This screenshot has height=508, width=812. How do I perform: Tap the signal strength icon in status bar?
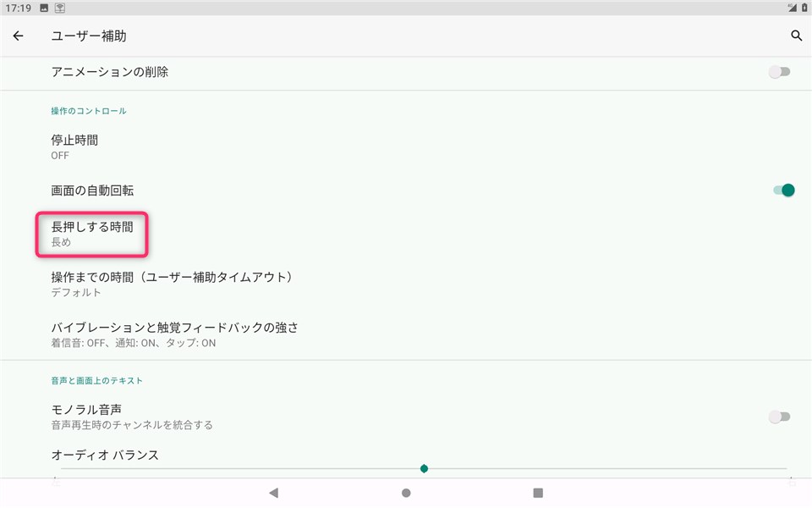793,8
